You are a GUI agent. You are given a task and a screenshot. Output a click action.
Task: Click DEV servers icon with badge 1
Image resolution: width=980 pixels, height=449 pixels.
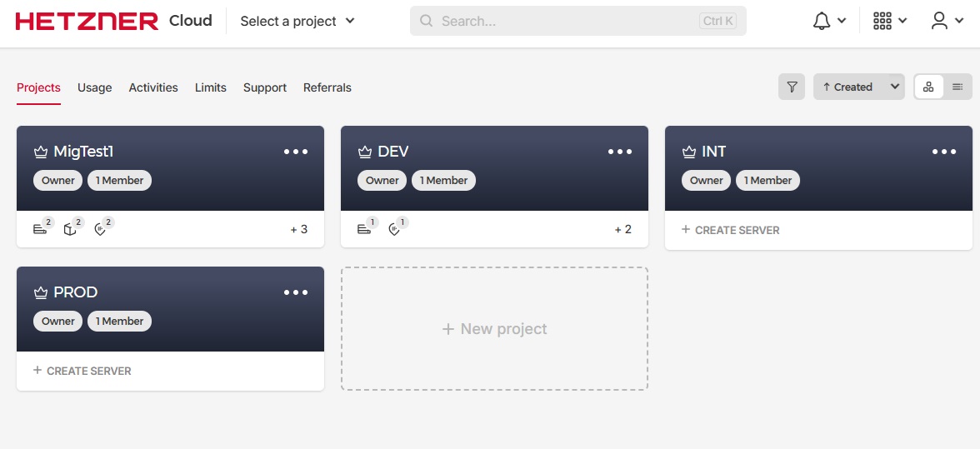click(x=367, y=227)
